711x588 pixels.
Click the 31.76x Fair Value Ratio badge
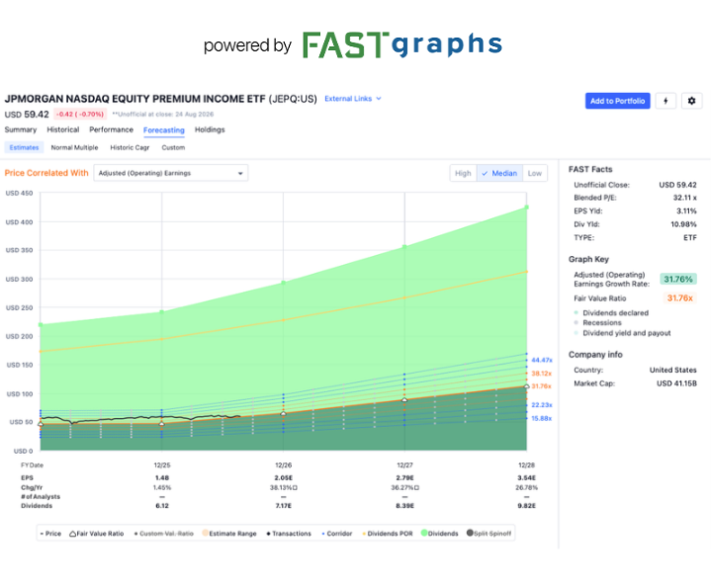coord(679,298)
